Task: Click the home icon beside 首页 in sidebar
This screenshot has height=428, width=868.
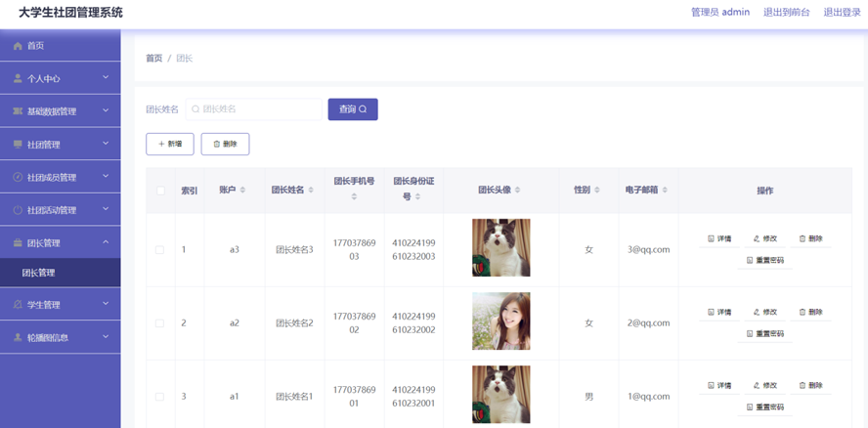Action: (x=18, y=46)
